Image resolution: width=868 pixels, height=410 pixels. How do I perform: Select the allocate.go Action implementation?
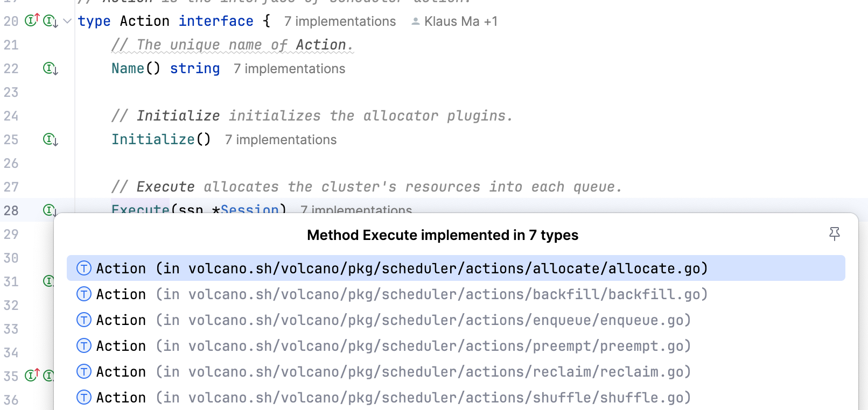[x=401, y=268]
